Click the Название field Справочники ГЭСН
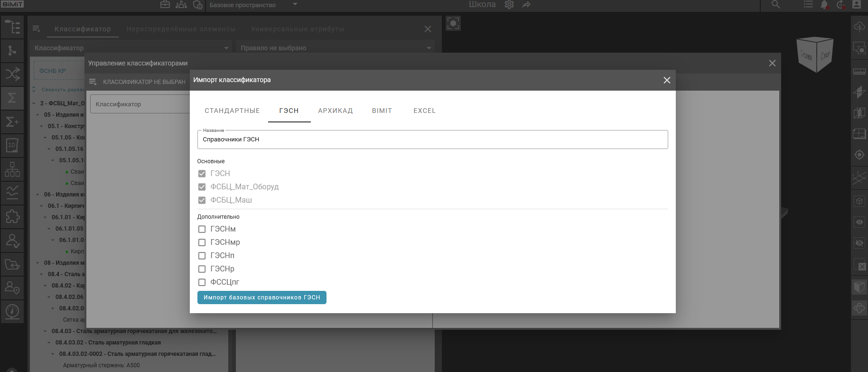Viewport: 868px width, 372px height. tap(432, 139)
